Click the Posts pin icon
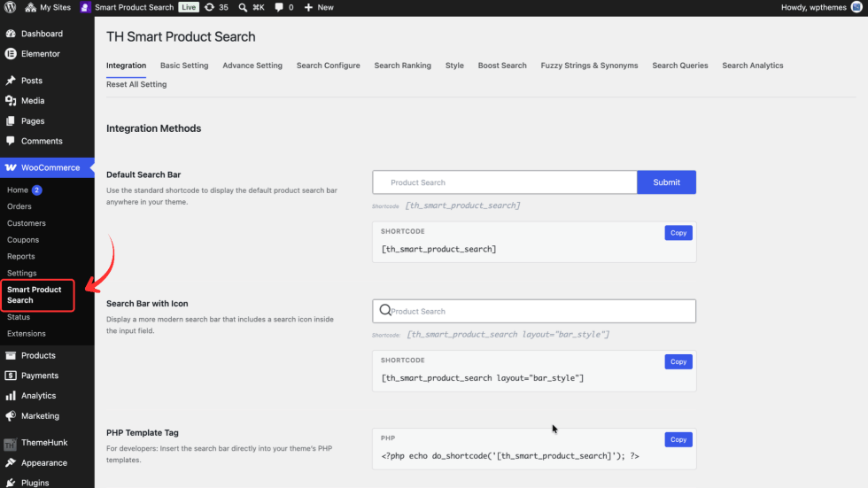868x488 pixels. pyautogui.click(x=11, y=81)
